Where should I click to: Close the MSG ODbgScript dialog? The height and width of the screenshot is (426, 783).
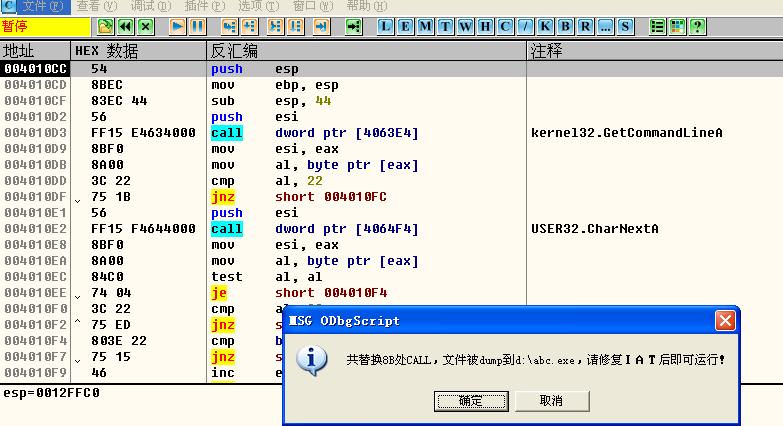click(725, 321)
